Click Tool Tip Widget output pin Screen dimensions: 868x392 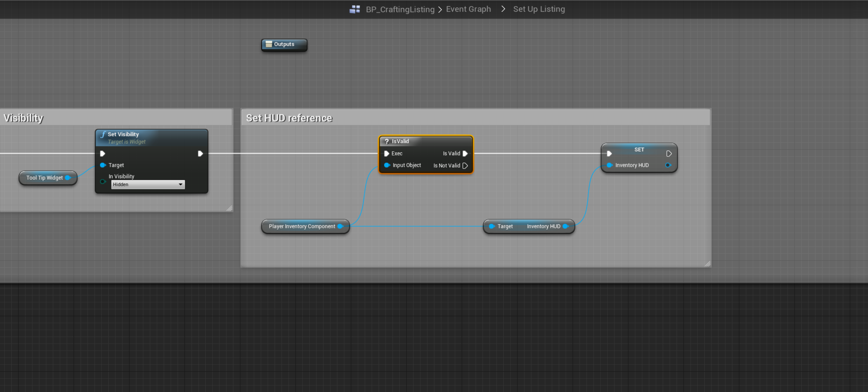pos(68,178)
